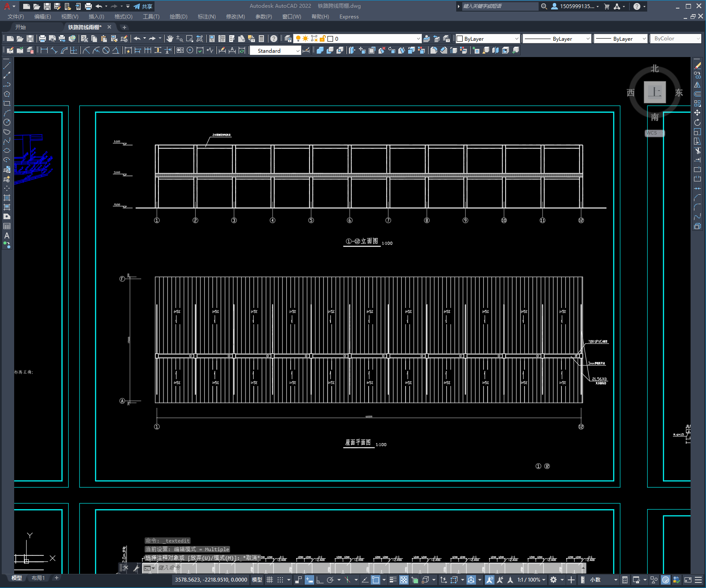Open the 文件(F) menu

coord(16,17)
